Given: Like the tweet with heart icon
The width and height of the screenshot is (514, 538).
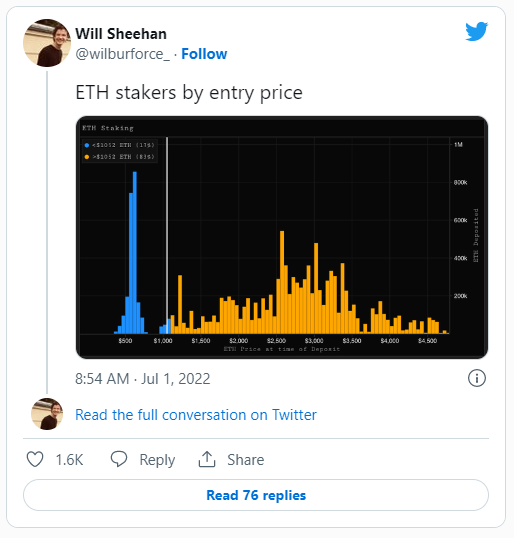Looking at the screenshot, I should [35, 459].
